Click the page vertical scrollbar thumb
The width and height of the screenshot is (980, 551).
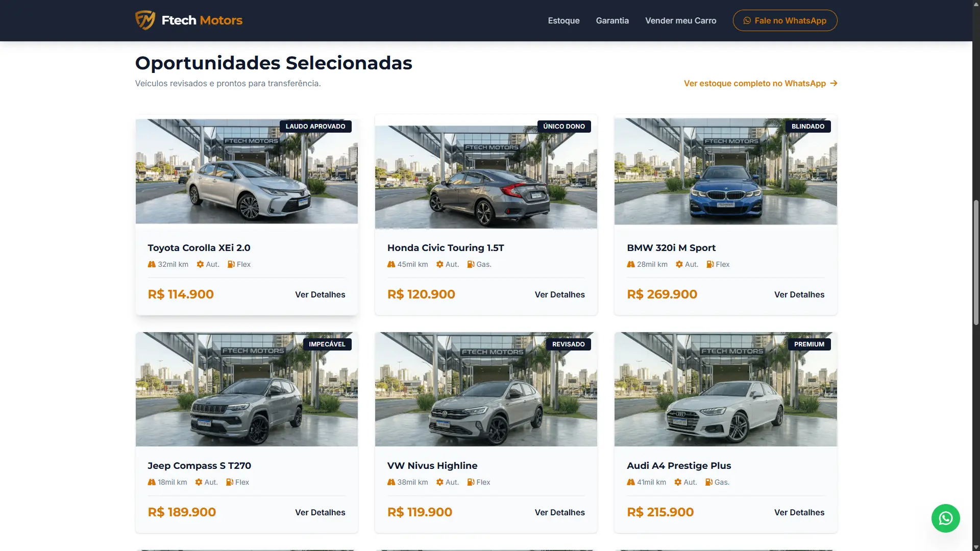pyautogui.click(x=976, y=263)
